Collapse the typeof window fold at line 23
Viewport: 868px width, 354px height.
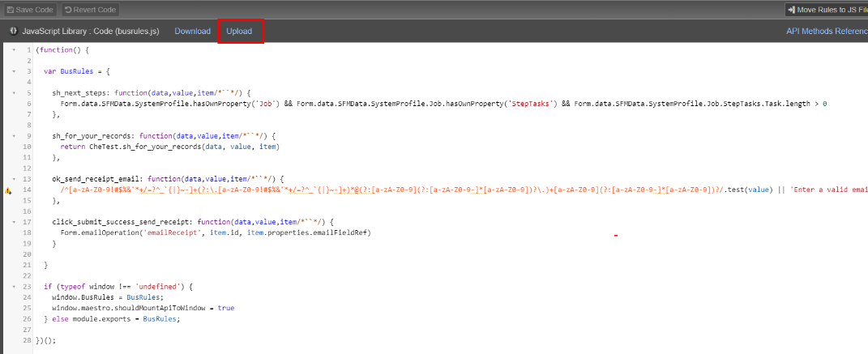(14, 287)
